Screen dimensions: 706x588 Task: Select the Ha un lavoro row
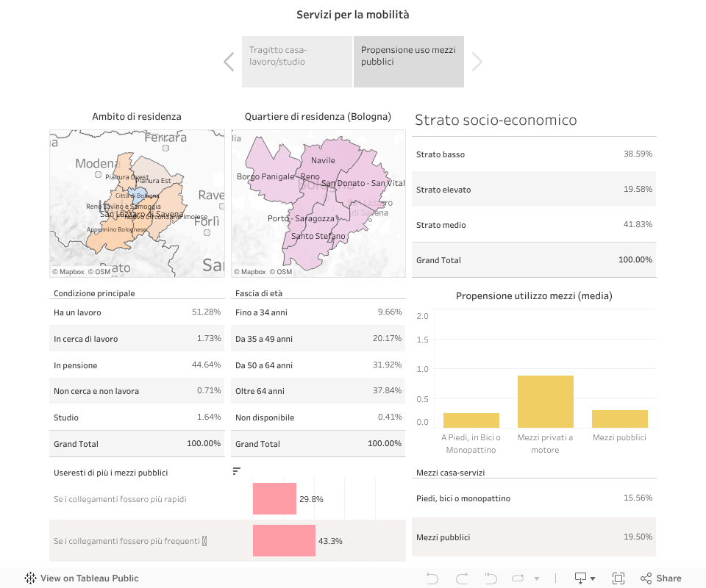click(137, 312)
